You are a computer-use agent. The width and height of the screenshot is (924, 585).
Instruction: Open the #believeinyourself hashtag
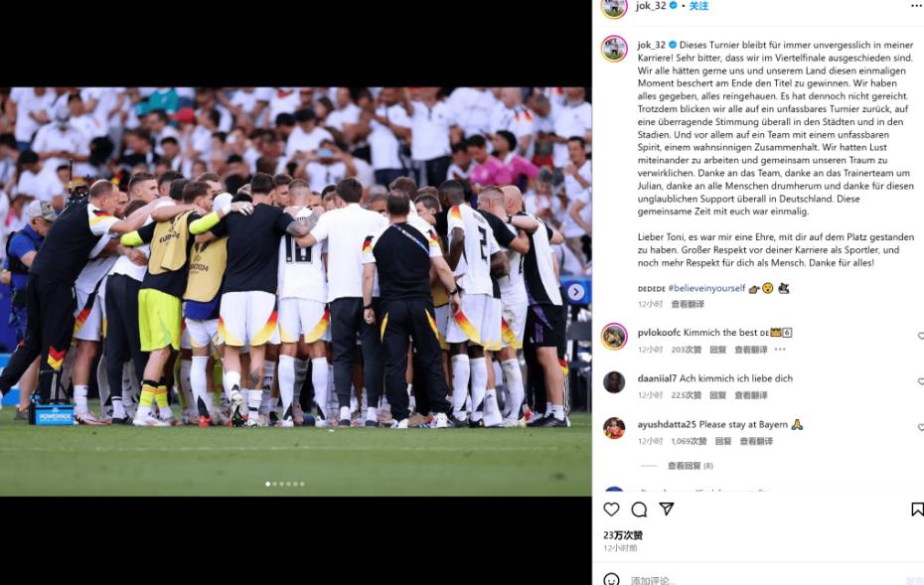706,289
